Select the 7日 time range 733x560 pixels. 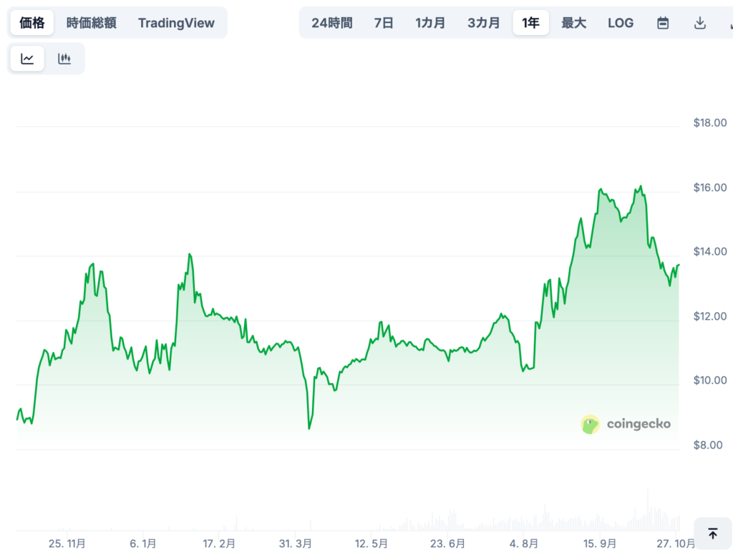pyautogui.click(x=384, y=22)
